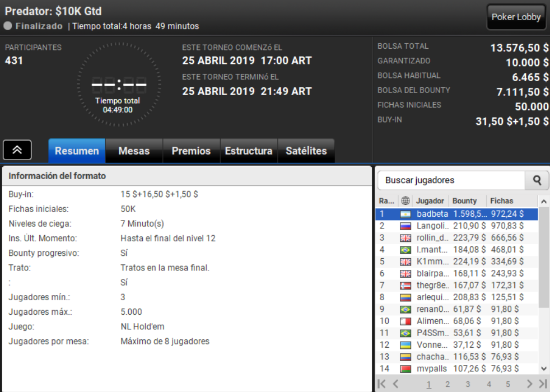Image resolution: width=550 pixels, height=392 pixels.
Task: Go to previous page arrow in pagination
Action: tap(395, 384)
